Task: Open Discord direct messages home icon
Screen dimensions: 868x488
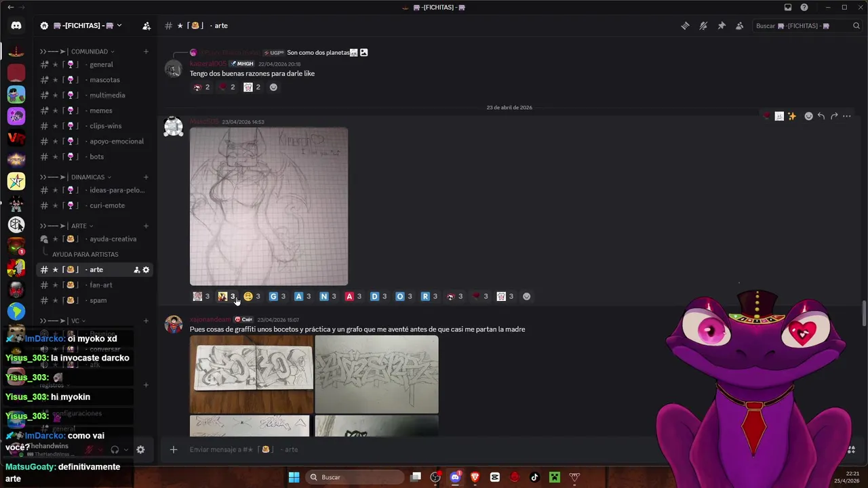Action: (16, 26)
